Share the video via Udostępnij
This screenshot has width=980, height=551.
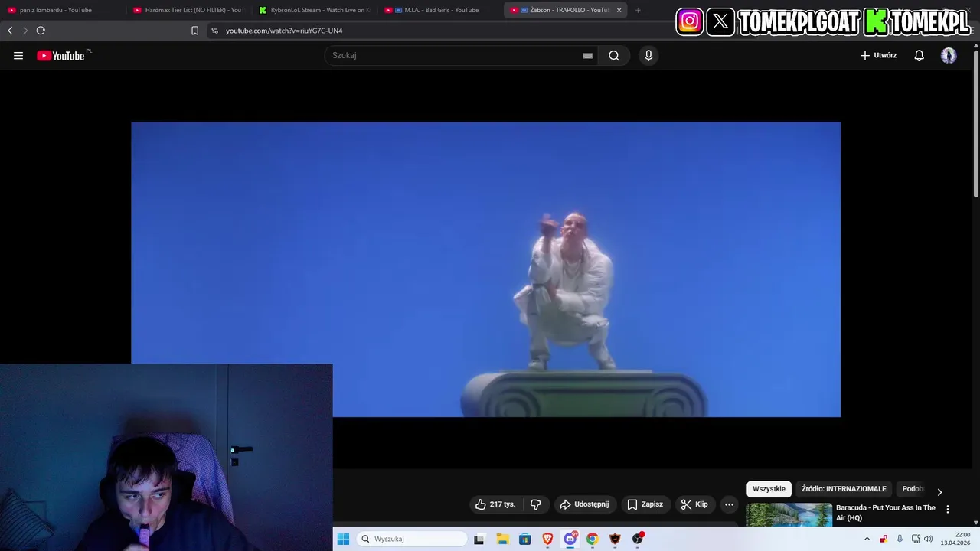pos(584,504)
